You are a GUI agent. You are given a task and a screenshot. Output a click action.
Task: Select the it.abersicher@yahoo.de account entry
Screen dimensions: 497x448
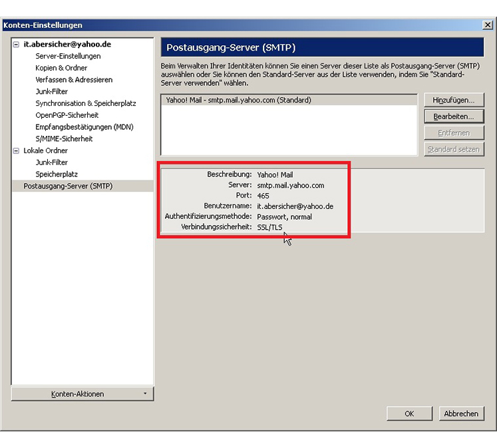point(67,45)
